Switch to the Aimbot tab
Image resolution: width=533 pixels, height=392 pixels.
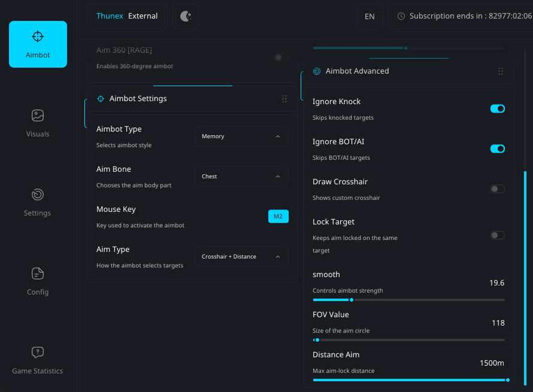tap(38, 44)
